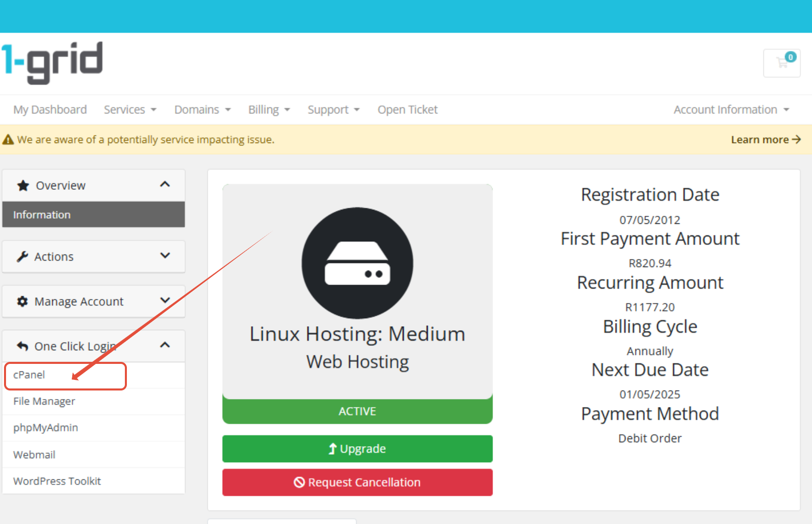This screenshot has width=812, height=524.
Task: Open the shopping cart icon
Action: [781, 63]
